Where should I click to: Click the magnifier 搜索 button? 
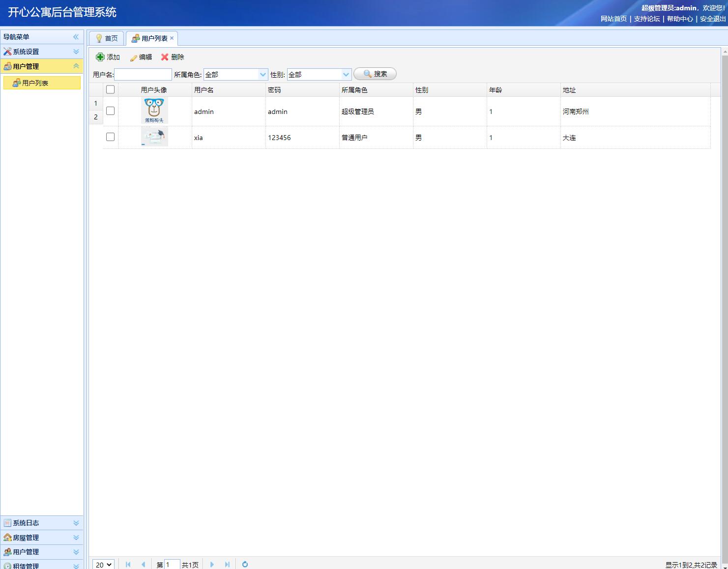[x=375, y=74]
